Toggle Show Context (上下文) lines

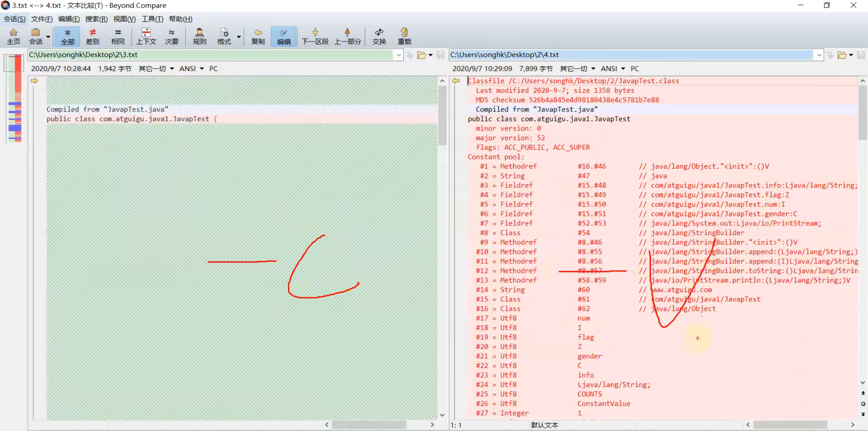click(146, 36)
